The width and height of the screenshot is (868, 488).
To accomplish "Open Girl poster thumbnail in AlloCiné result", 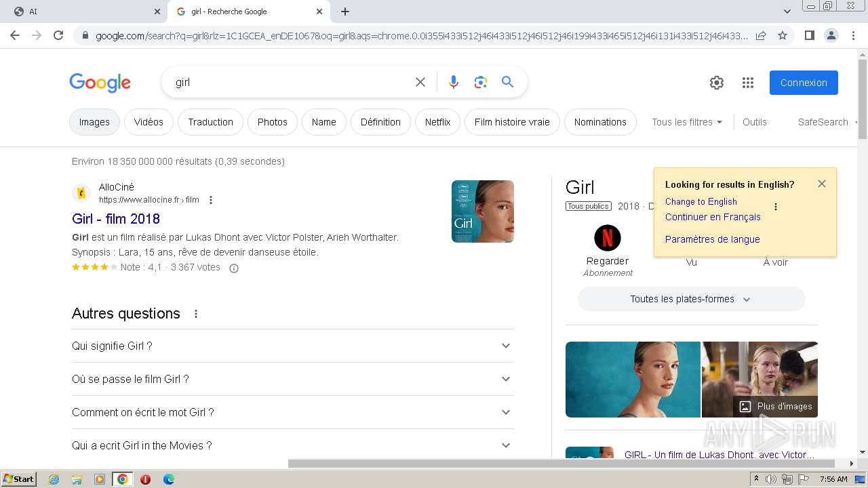I will (x=483, y=211).
